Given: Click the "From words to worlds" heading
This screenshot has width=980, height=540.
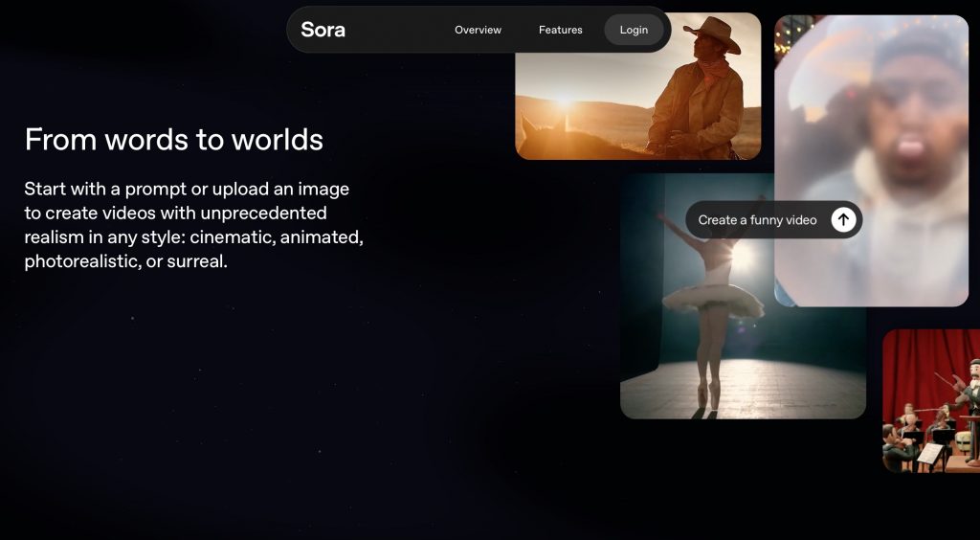Looking at the screenshot, I should click(174, 140).
